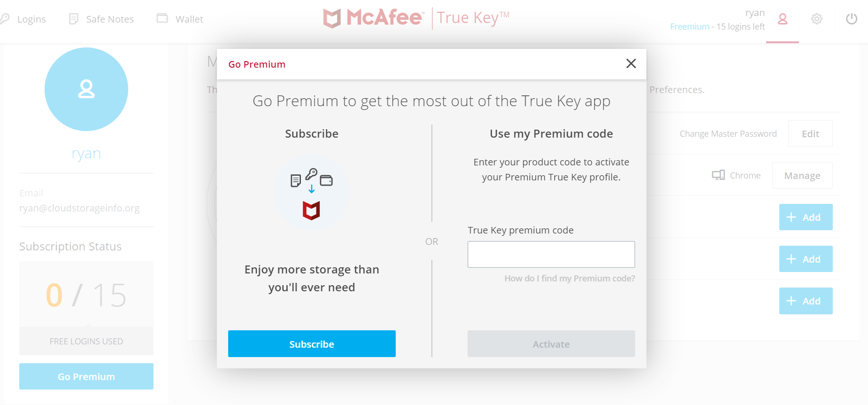Click the Wallet card icon
This screenshot has width=868, height=405.
(162, 18)
